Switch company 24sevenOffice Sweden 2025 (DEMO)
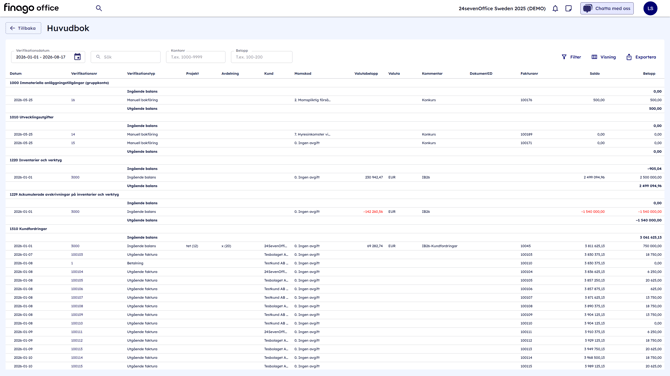 pos(502,8)
